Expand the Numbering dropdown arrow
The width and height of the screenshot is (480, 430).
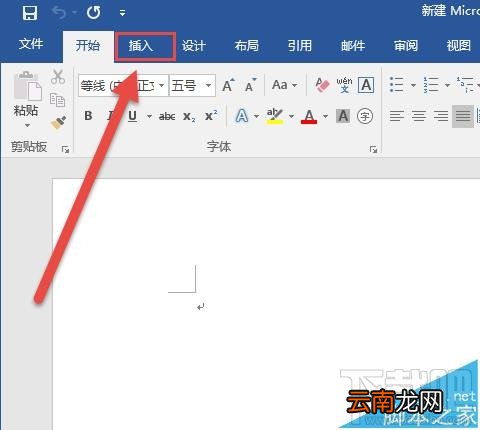point(448,85)
